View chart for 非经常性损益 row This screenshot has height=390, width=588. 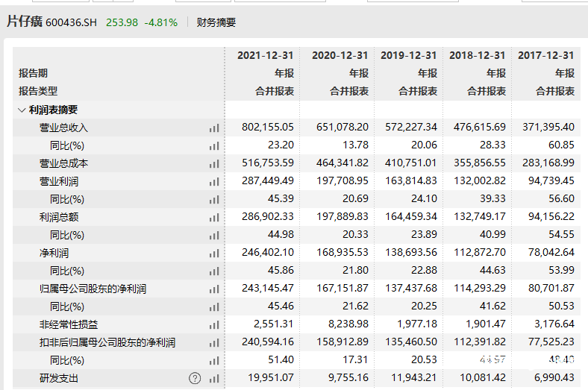[x=214, y=325]
